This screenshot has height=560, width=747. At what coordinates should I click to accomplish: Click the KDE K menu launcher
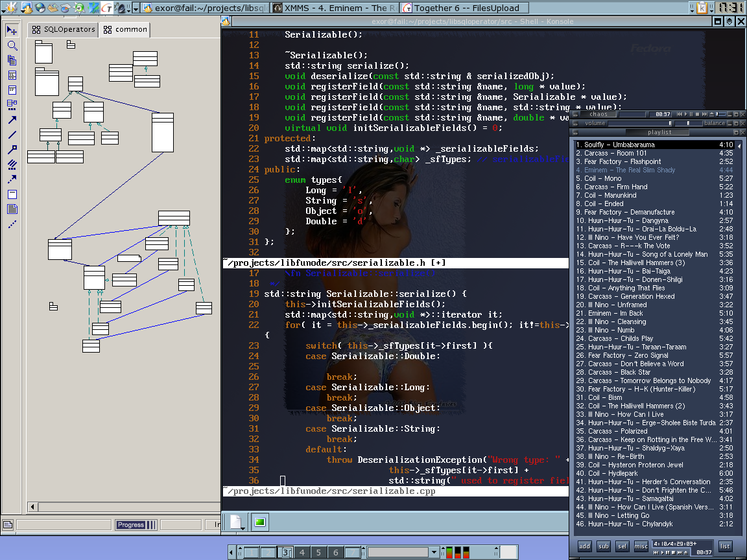tap(10, 8)
